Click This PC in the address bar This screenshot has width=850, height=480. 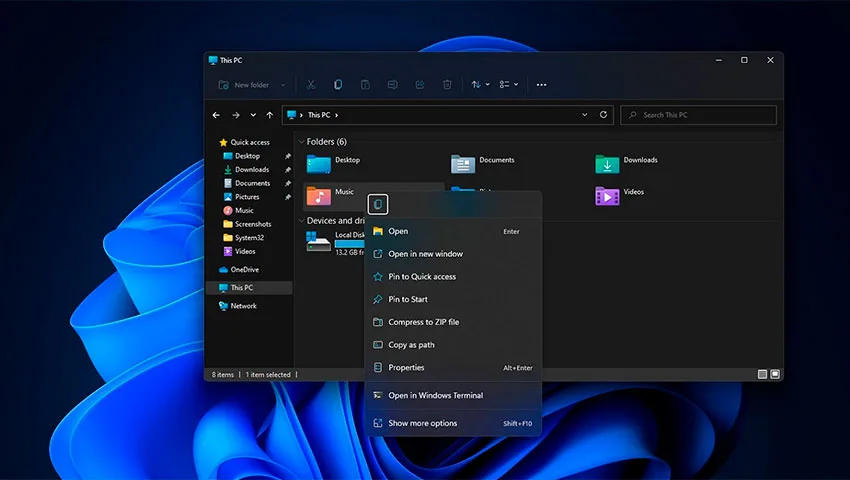319,115
